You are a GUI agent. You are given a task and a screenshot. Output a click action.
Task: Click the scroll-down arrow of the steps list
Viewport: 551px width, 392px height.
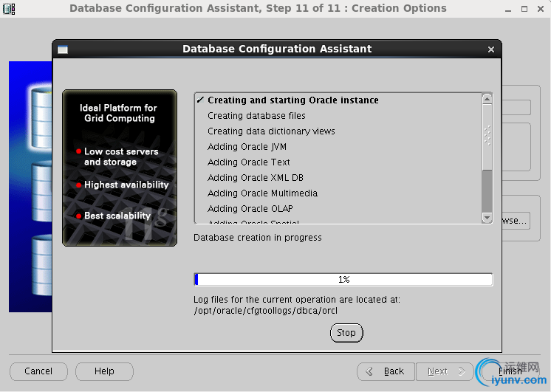(487, 218)
